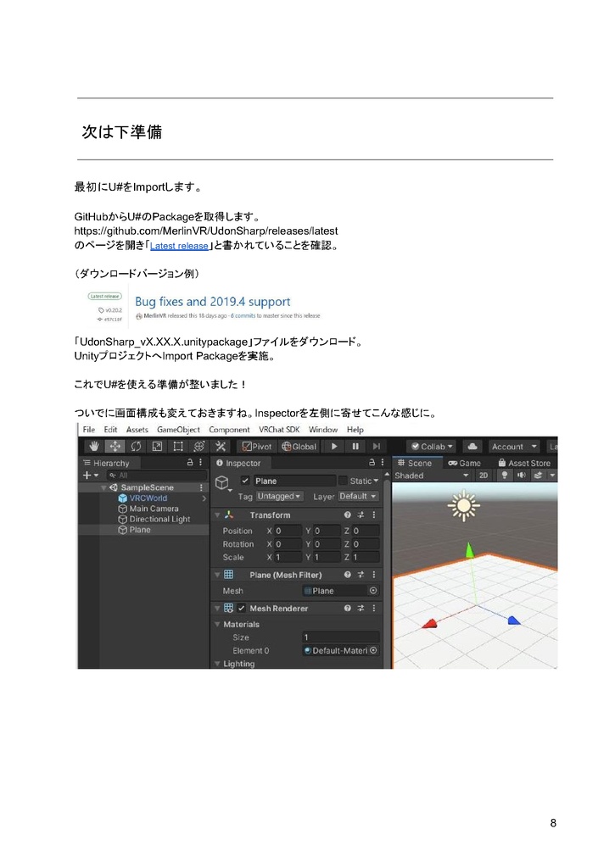Open the VRChat SDK menu
This screenshot has width=615, height=868.
[x=279, y=430]
